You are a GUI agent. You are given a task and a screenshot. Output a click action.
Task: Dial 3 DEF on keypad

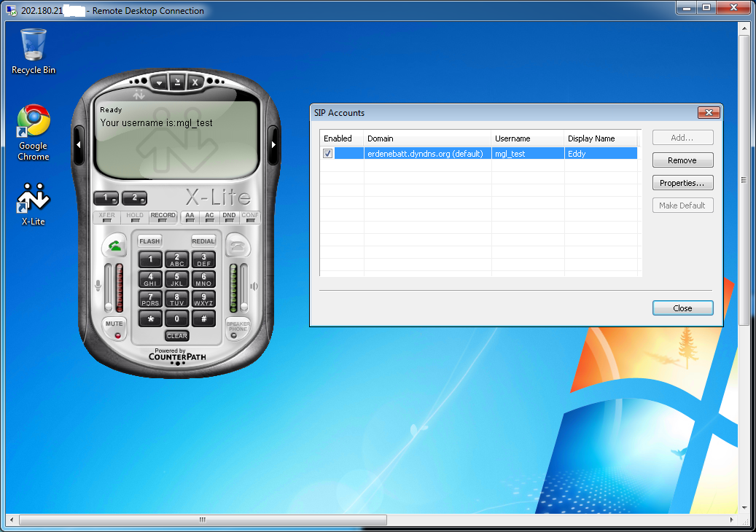(203, 259)
